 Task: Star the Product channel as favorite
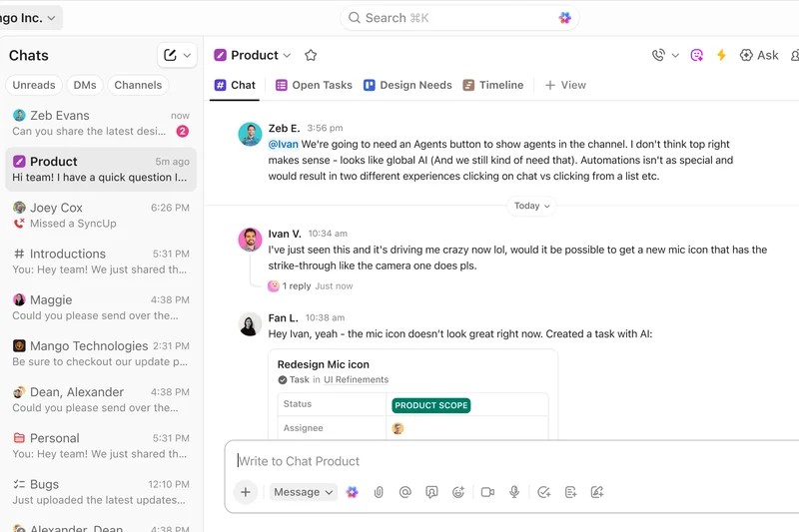(x=311, y=56)
